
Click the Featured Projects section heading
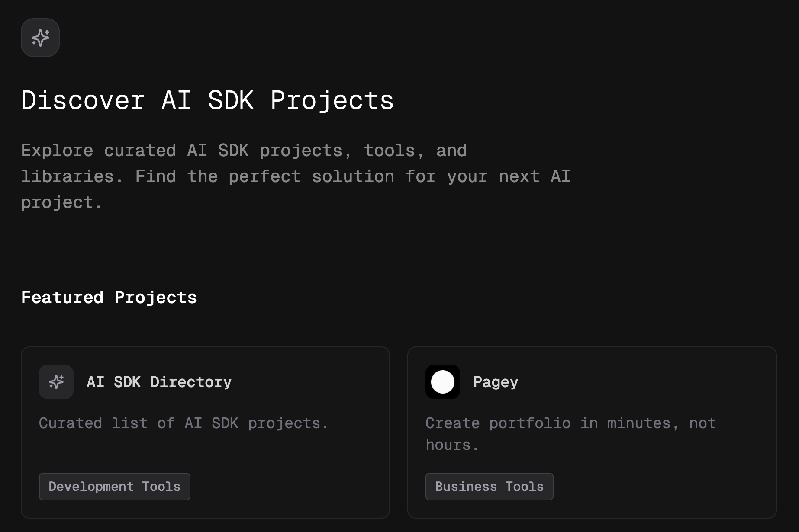pyautogui.click(x=109, y=298)
